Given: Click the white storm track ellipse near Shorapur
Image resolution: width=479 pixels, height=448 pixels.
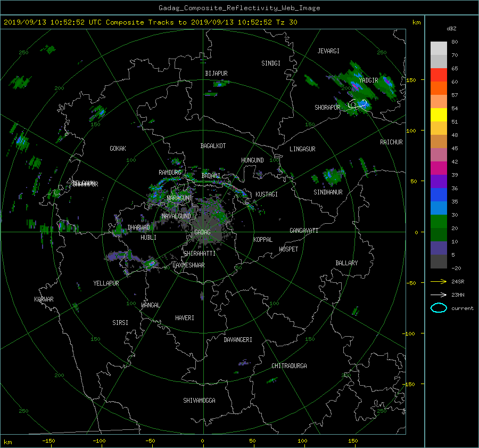Looking at the screenshot, I should 357,104.
